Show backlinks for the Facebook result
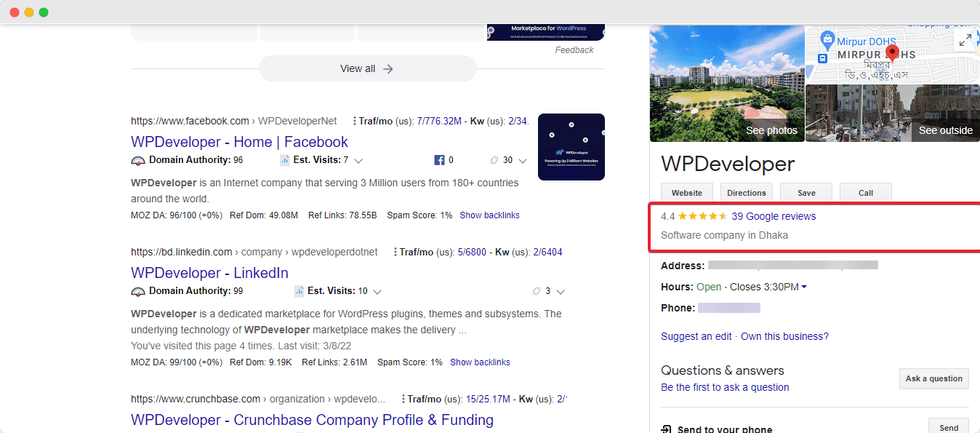The height and width of the screenshot is (433, 980). 489,215
